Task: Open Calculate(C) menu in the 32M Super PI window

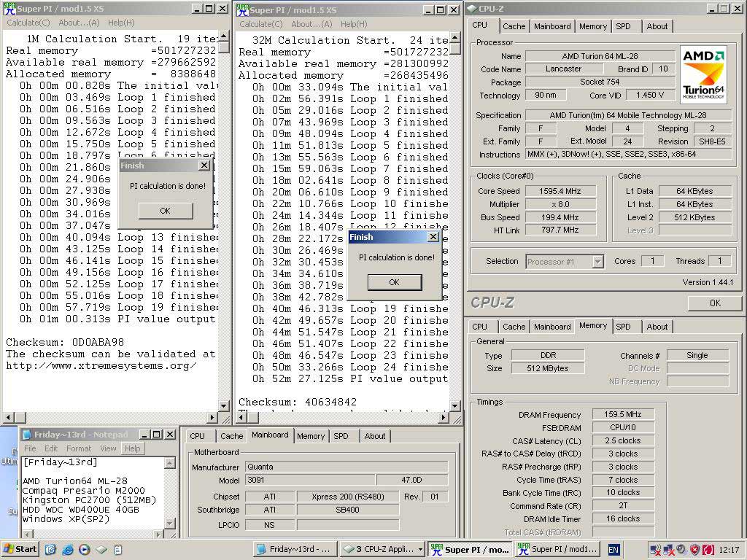Action: (x=260, y=24)
